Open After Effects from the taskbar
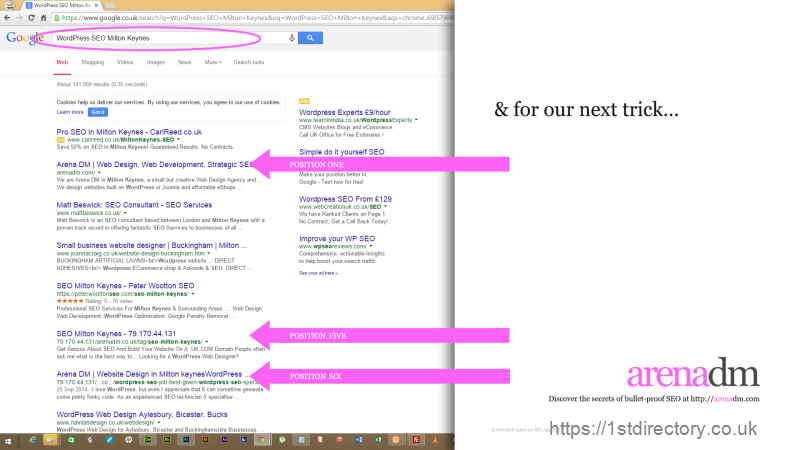The width and height of the screenshot is (800, 450). pos(224,440)
